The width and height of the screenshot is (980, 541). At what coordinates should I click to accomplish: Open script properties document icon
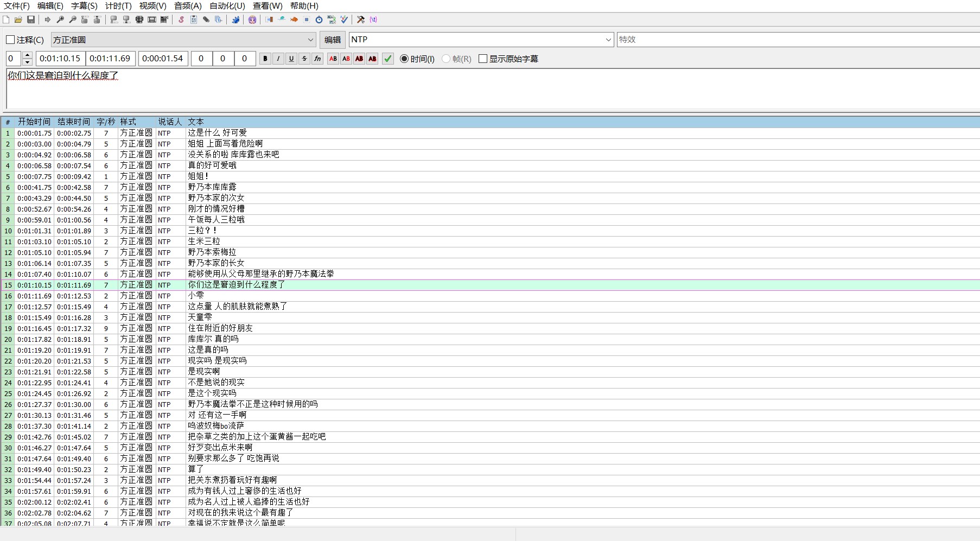pos(194,20)
